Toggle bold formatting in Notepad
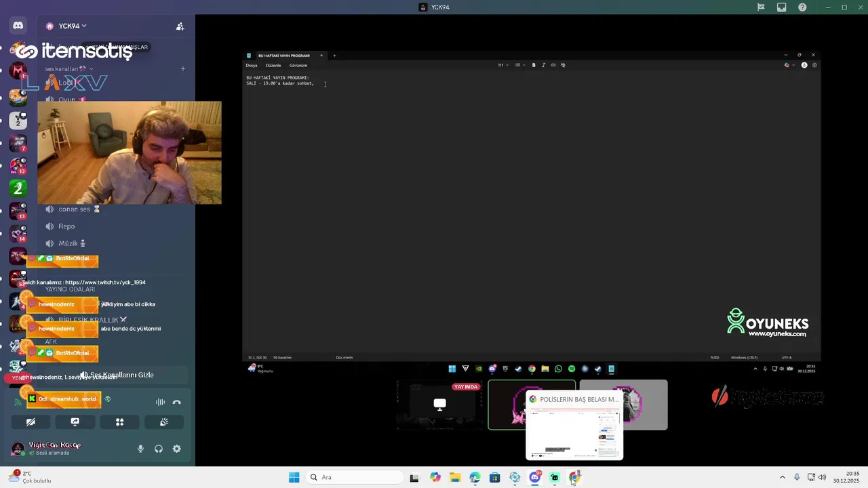Viewport: 868px width, 488px height. tap(534, 65)
